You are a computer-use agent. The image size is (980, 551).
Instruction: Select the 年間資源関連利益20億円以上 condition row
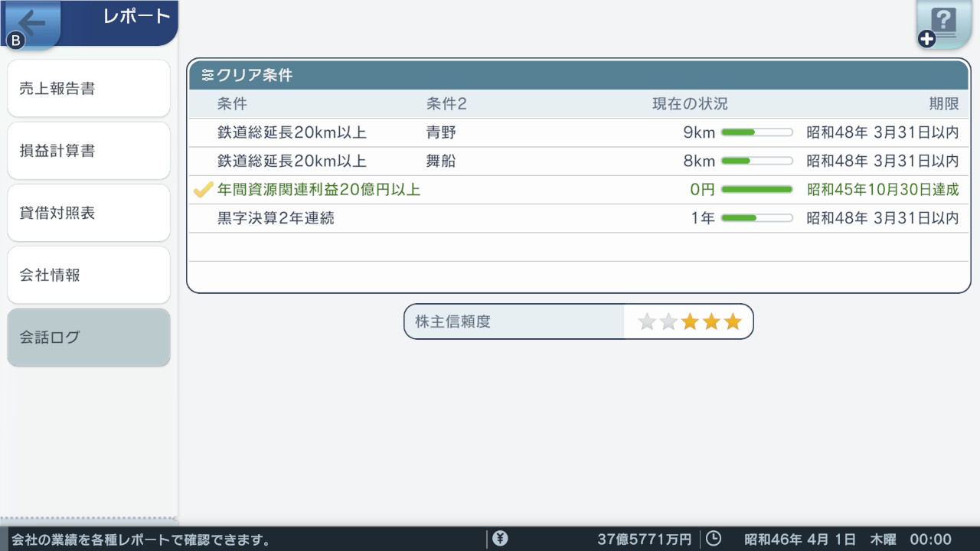[x=579, y=190]
